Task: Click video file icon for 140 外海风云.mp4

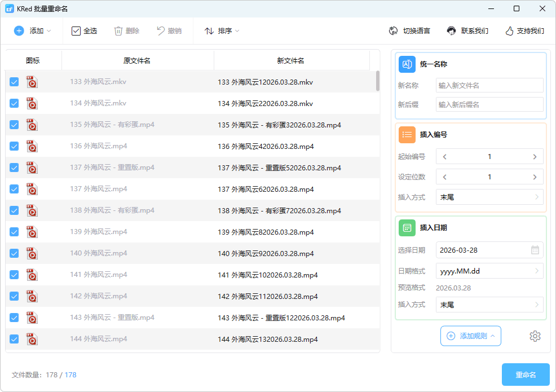Action: pos(32,254)
